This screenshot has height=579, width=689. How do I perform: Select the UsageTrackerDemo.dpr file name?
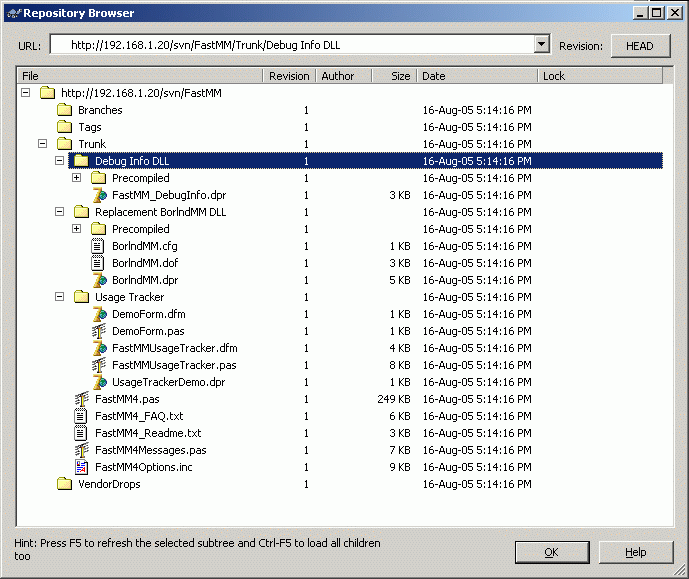coord(168,382)
